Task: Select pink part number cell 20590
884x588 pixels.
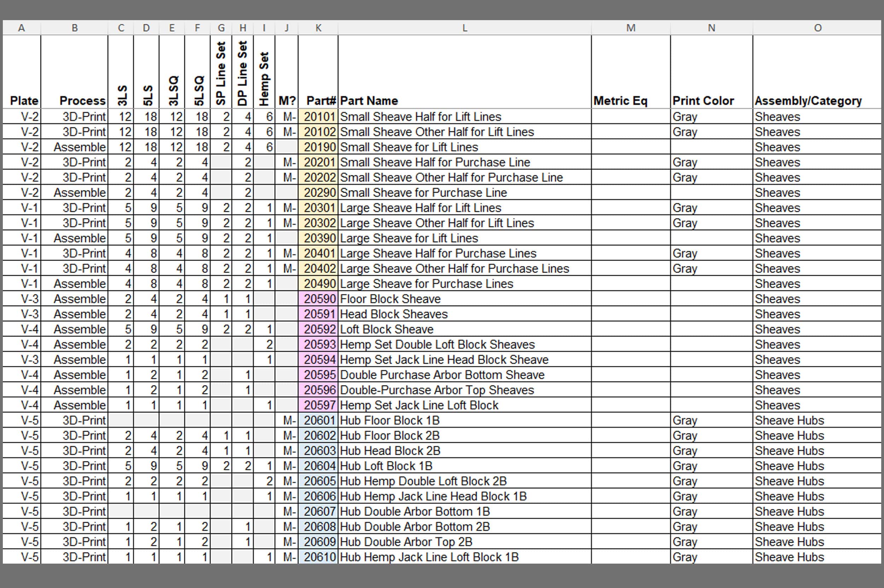Action: point(318,299)
